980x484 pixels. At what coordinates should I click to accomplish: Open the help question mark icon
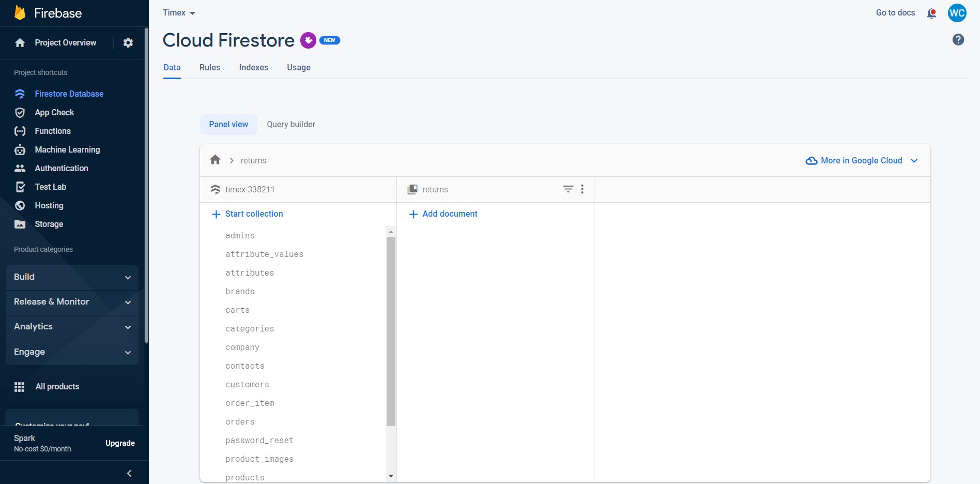[x=958, y=40]
